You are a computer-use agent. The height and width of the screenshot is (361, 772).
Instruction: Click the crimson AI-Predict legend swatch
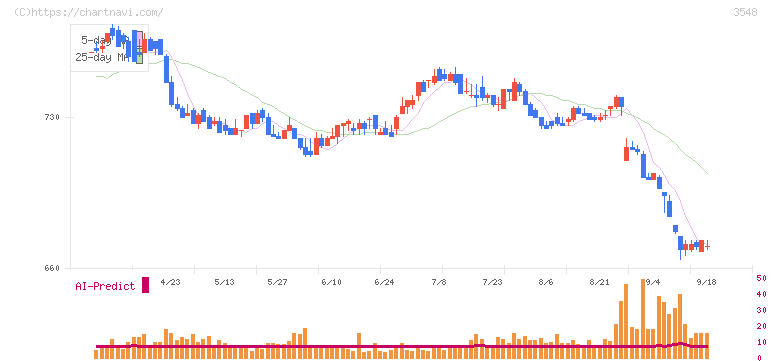click(145, 285)
